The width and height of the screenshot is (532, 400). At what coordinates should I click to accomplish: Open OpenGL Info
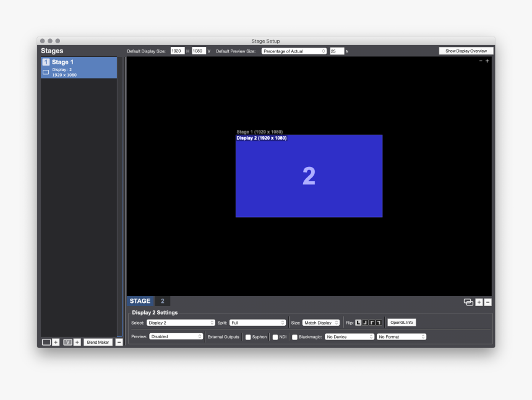pyautogui.click(x=401, y=322)
